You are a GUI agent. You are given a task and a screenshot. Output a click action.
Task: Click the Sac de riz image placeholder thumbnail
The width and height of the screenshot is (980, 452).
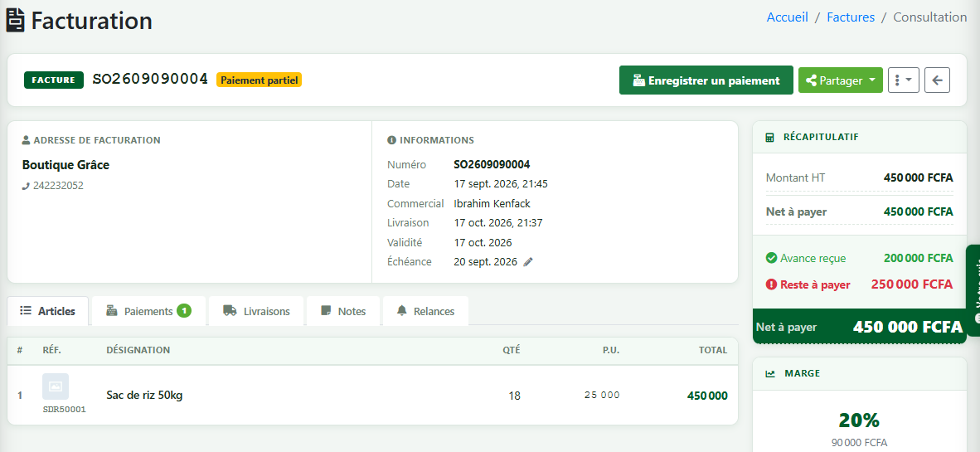tap(56, 386)
